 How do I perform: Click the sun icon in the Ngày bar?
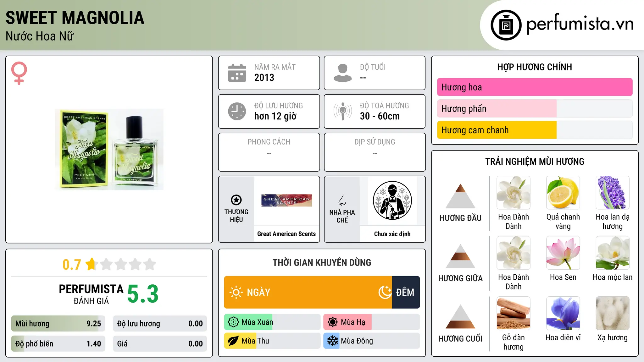(236, 292)
